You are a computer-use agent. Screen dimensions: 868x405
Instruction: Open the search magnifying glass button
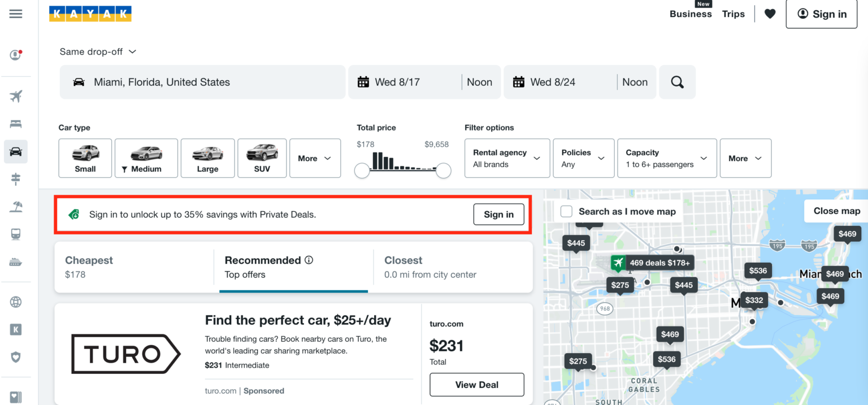[677, 81]
